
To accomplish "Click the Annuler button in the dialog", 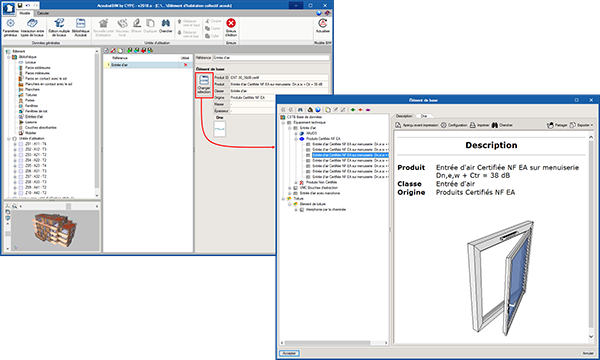I will 588,353.
